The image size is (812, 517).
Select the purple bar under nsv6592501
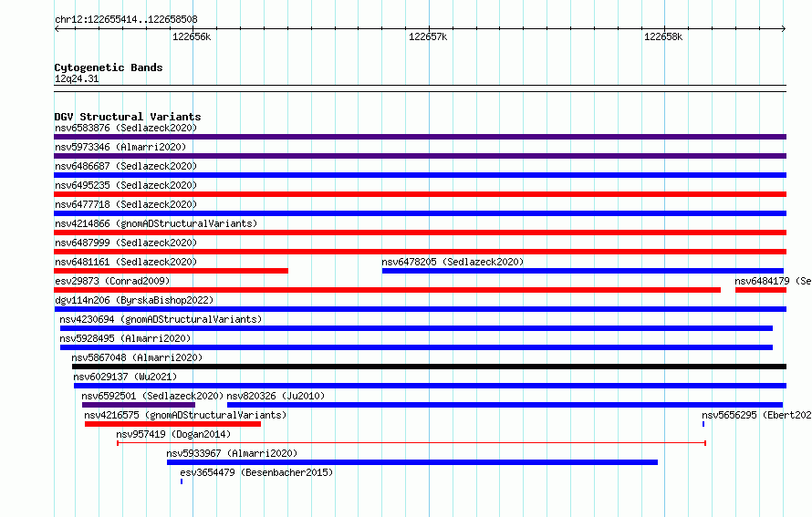tap(139, 405)
